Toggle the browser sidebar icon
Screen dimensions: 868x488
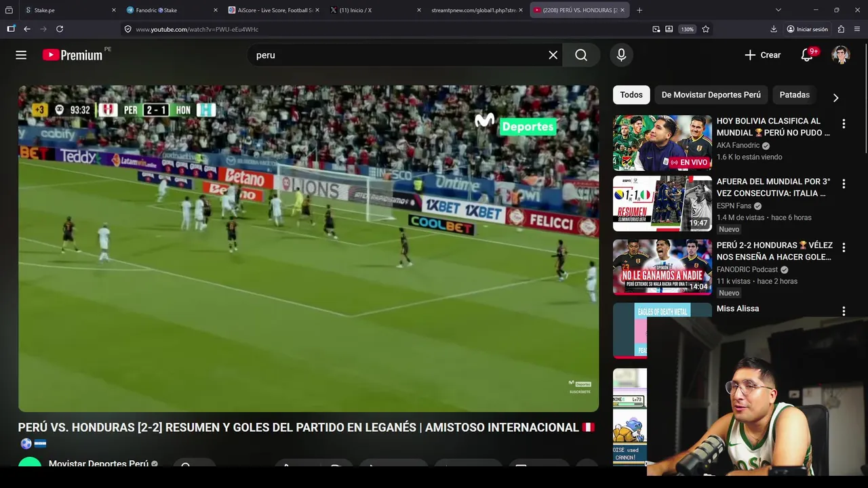tap(11, 29)
